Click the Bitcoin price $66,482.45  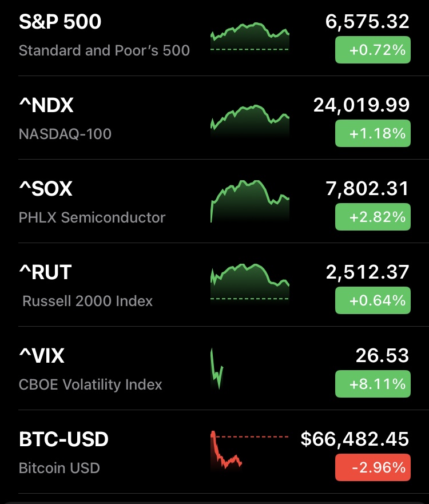pyautogui.click(x=355, y=439)
